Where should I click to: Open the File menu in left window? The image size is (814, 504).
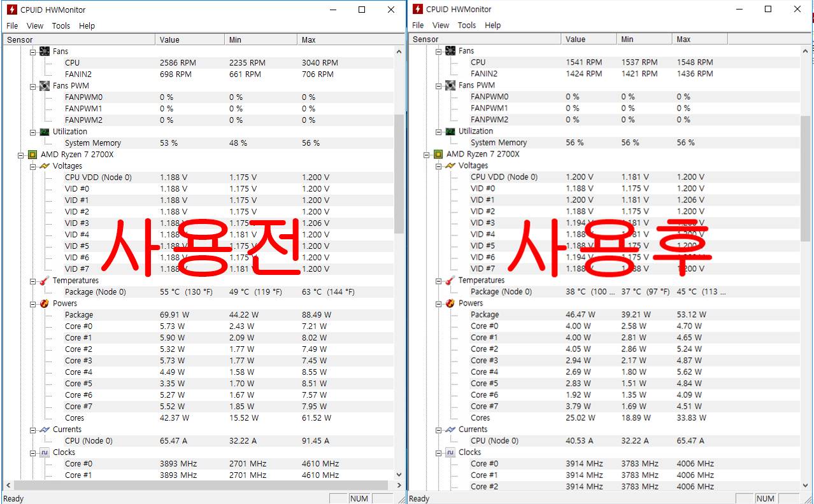(12, 26)
